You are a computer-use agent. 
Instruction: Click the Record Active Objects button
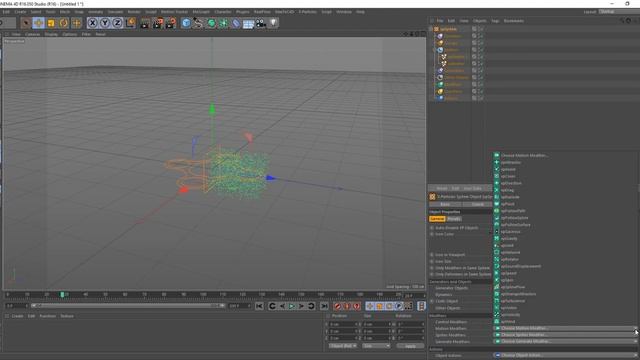(337, 306)
